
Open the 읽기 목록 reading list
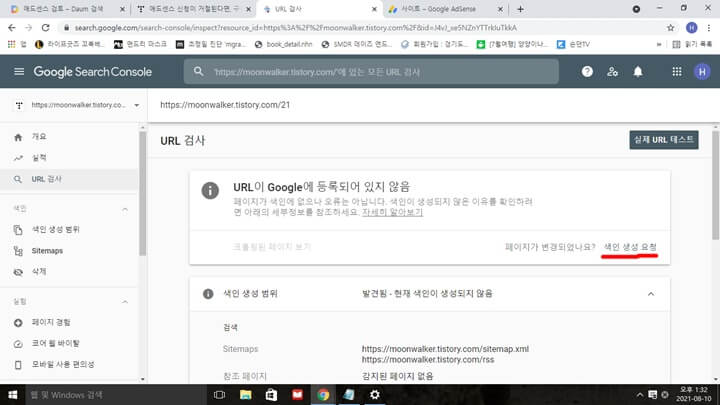[x=692, y=45]
